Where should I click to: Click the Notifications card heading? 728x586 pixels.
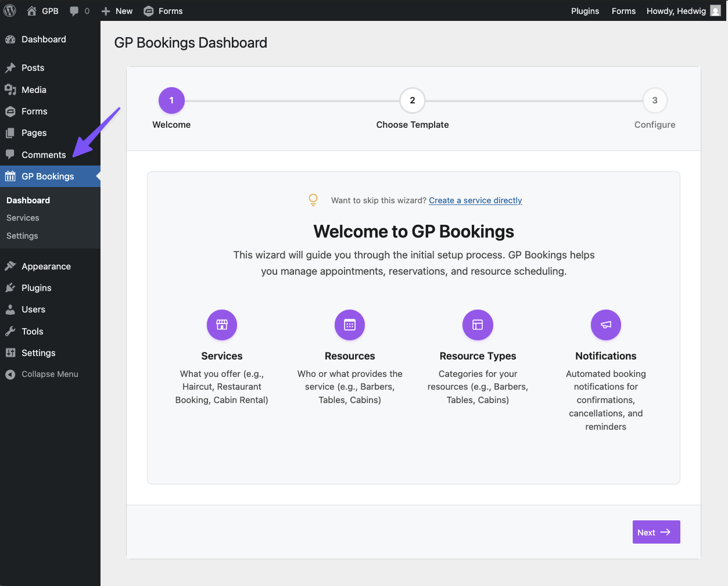click(606, 356)
